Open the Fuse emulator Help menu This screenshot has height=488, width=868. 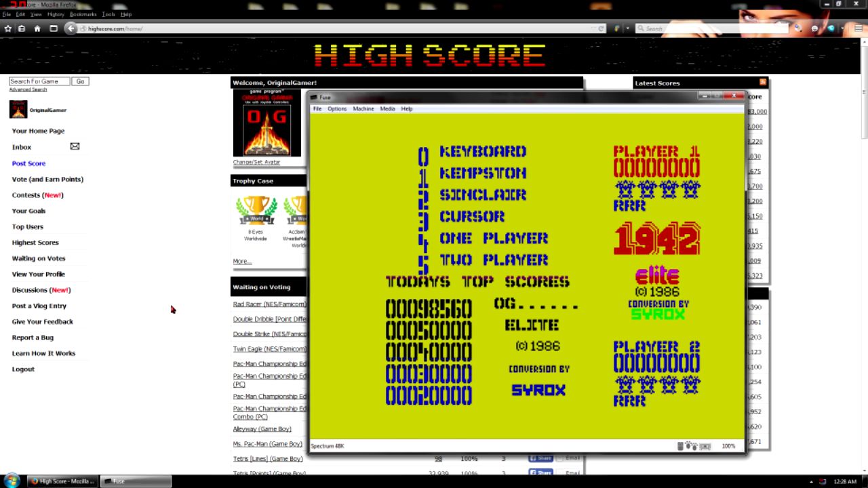[406, 108]
